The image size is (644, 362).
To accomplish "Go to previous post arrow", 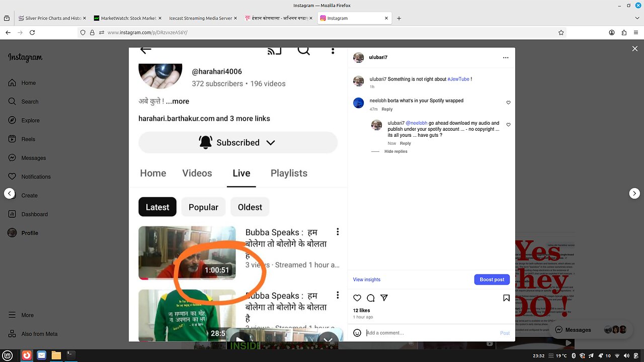I will click(x=10, y=193).
